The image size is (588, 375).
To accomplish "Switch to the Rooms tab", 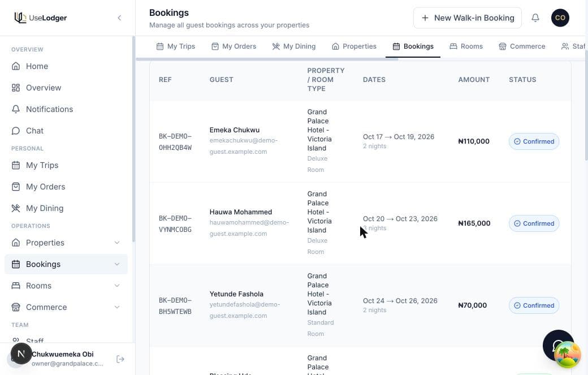I will coord(466,46).
